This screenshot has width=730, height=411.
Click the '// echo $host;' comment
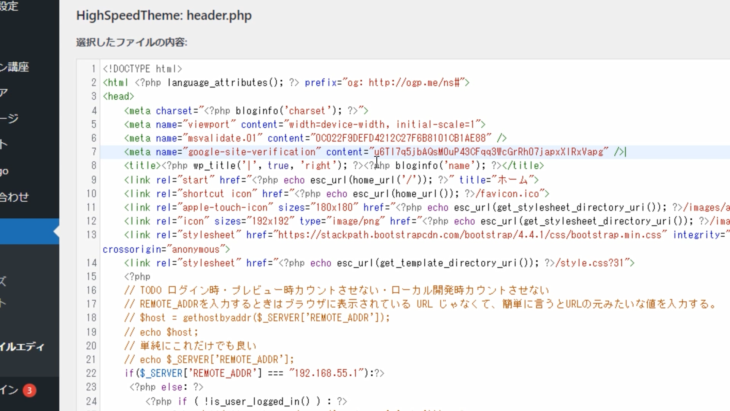coord(161,332)
